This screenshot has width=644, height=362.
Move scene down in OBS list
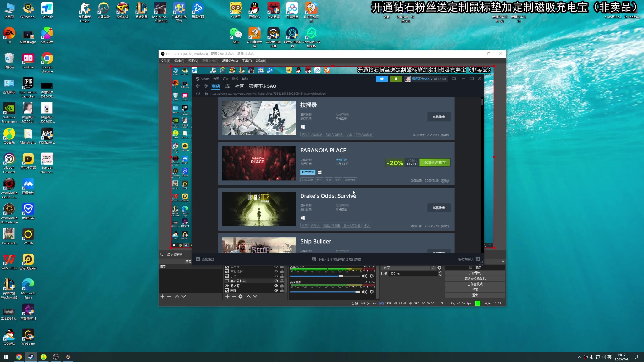point(184,296)
